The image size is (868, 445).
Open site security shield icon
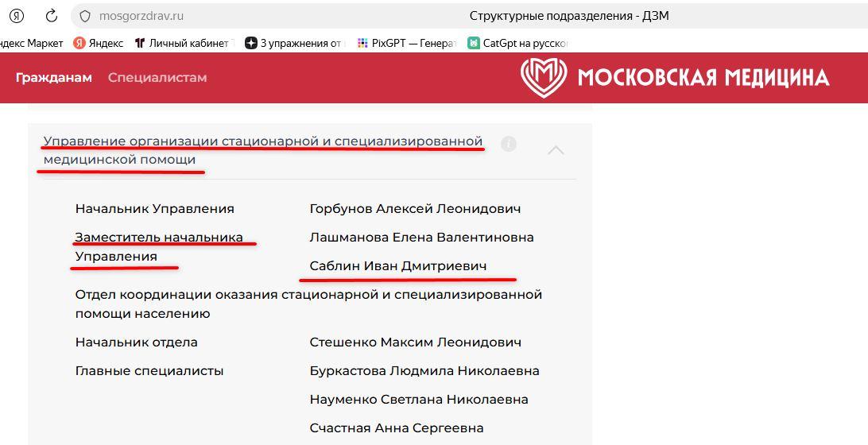[85, 16]
